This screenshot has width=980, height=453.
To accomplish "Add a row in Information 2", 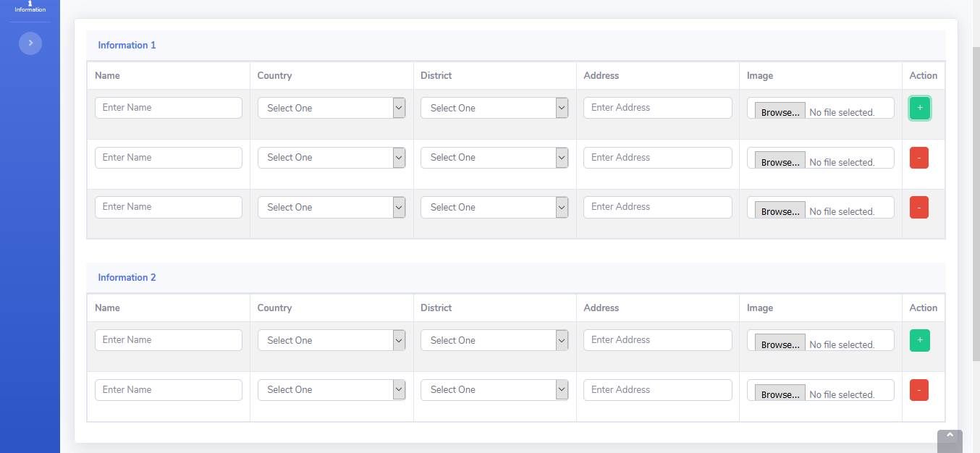I will (x=920, y=340).
